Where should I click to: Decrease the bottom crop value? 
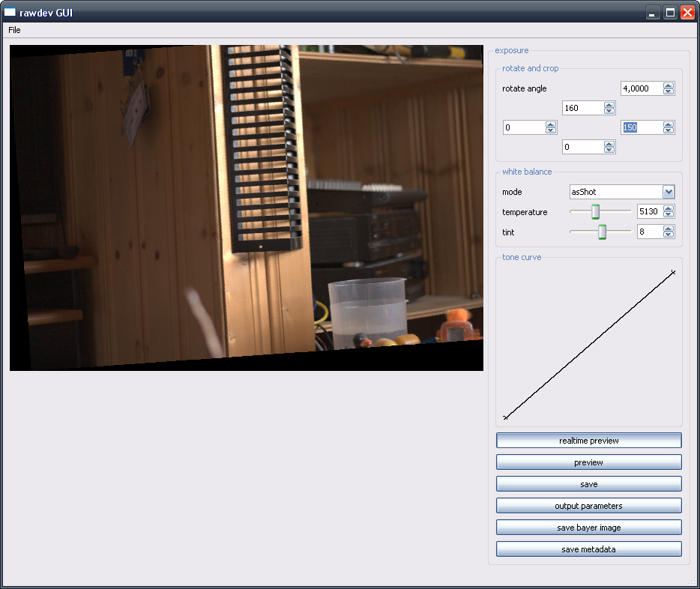609,151
